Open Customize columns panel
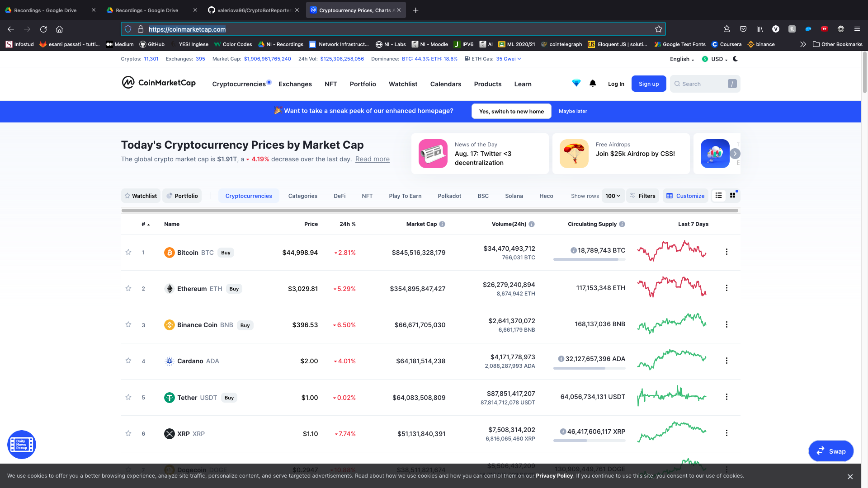 coord(685,196)
